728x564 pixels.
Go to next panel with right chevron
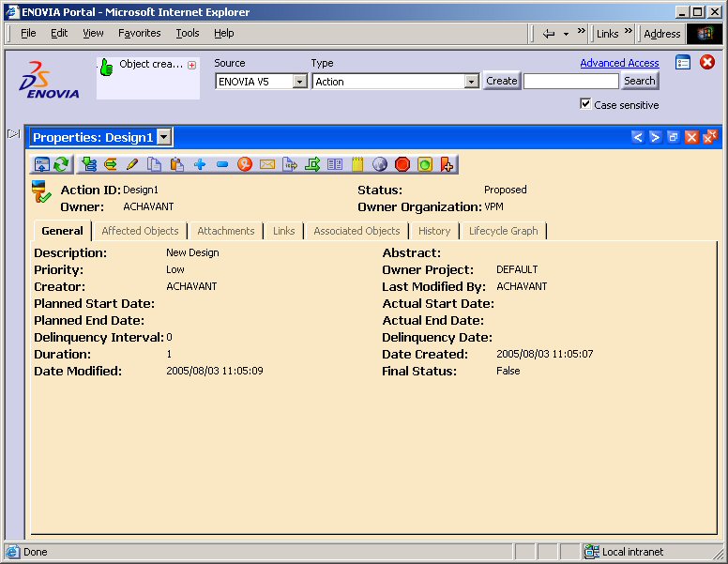pos(655,137)
